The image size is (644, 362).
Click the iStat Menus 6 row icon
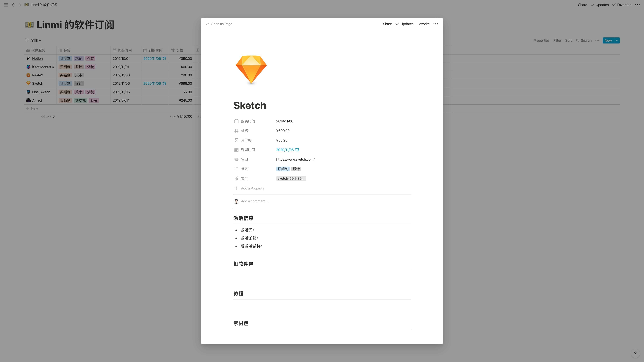coord(28,67)
